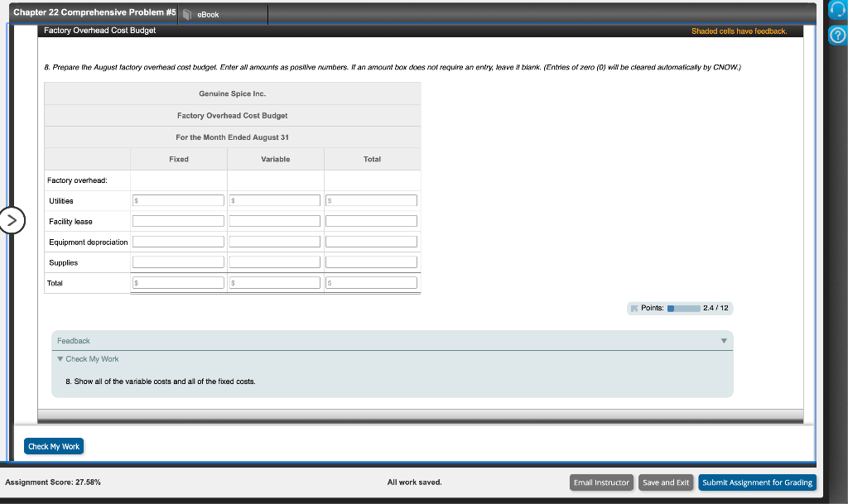Screen dimensions: 848x504
Task: Collapse the Check My Work feedback section
Action: click(x=59, y=358)
